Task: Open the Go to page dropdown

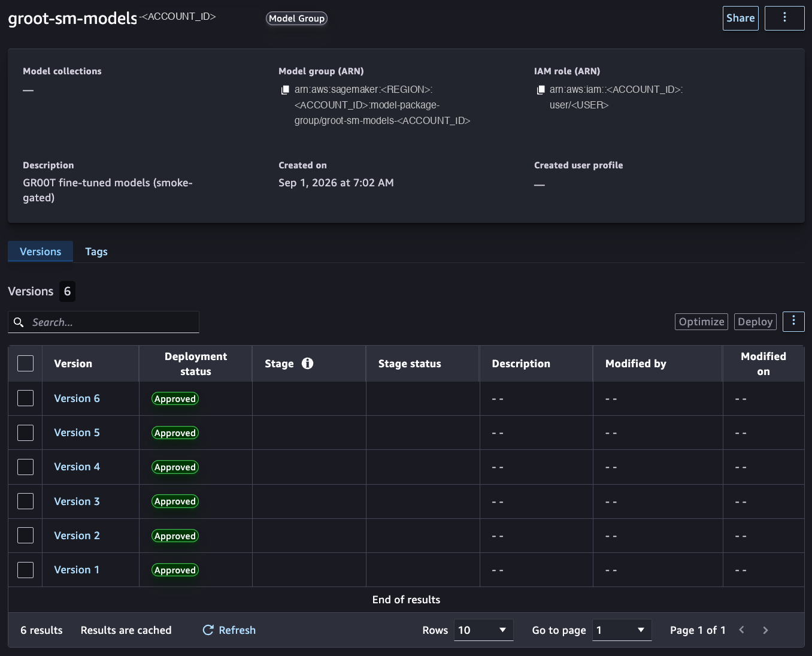Action: tap(622, 630)
